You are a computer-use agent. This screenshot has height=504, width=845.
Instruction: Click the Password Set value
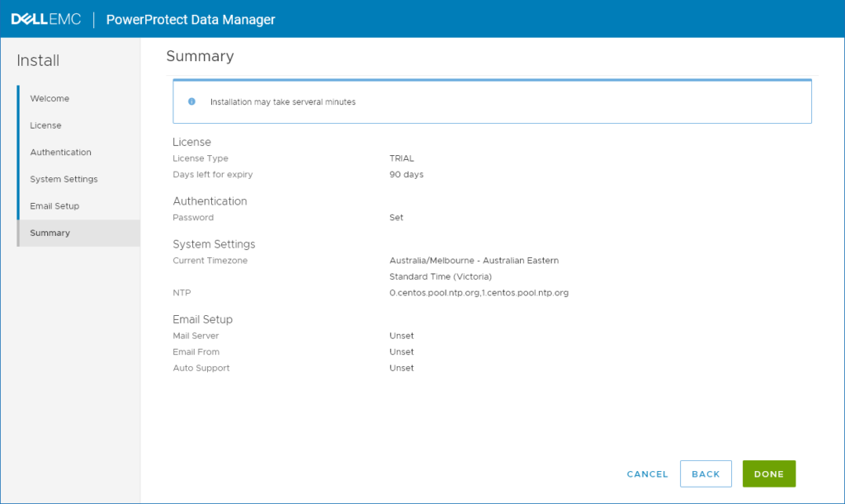click(395, 217)
